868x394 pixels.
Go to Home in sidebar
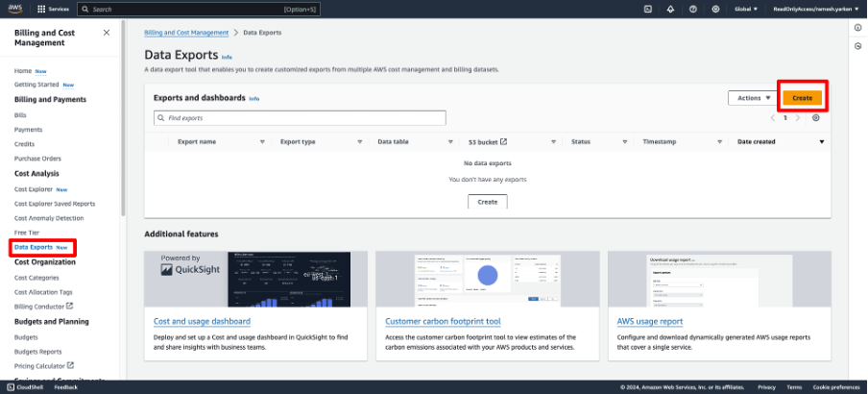click(23, 71)
